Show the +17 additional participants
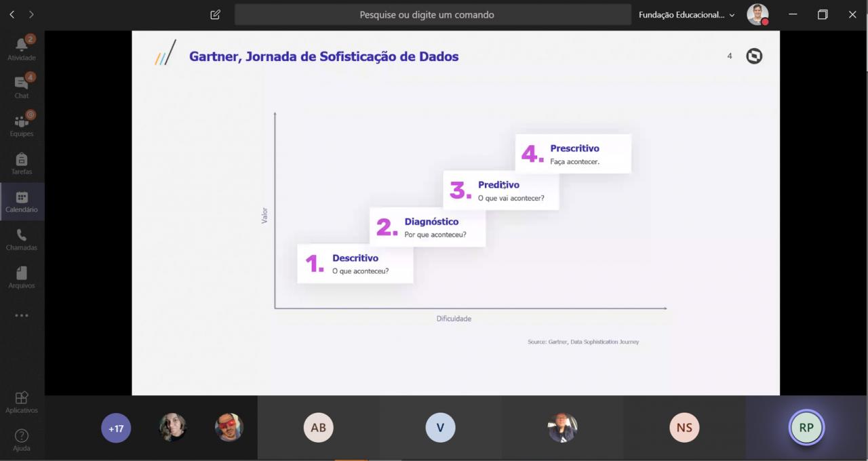The width and height of the screenshot is (868, 461). coord(116,428)
